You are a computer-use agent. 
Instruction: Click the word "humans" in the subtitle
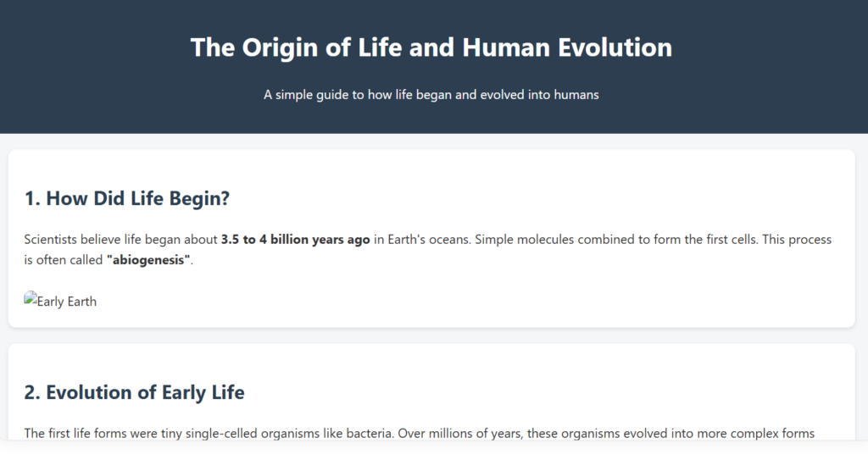576,95
